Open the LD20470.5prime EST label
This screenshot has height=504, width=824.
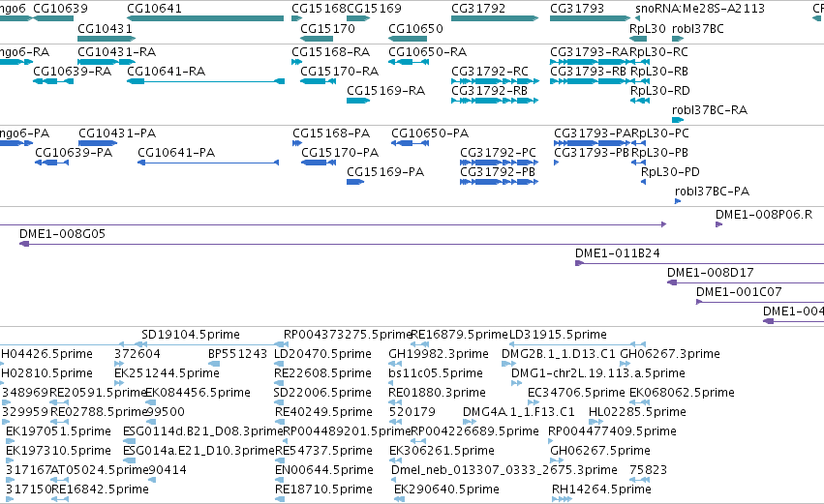[x=322, y=354]
